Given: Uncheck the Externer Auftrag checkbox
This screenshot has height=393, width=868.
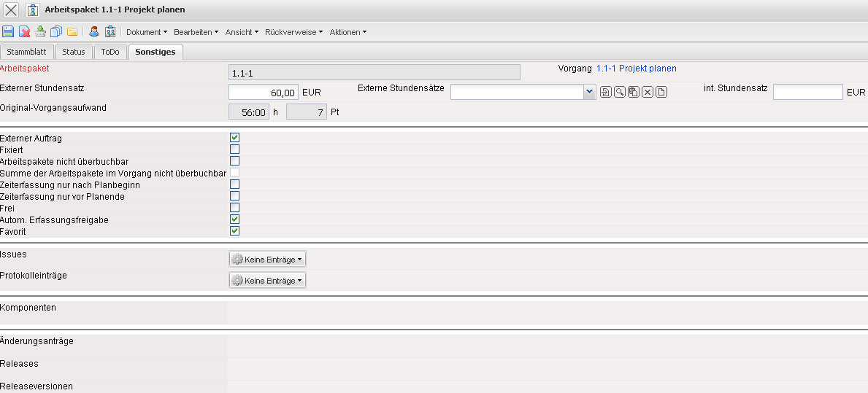Looking at the screenshot, I should click(235, 138).
